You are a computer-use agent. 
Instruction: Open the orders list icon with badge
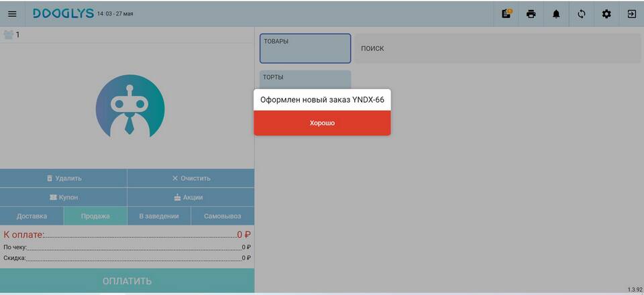[506, 14]
